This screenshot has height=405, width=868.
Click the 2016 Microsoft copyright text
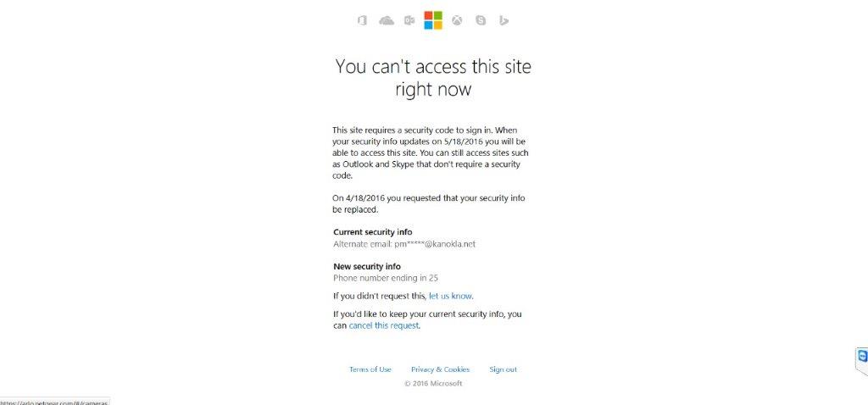[x=433, y=383]
